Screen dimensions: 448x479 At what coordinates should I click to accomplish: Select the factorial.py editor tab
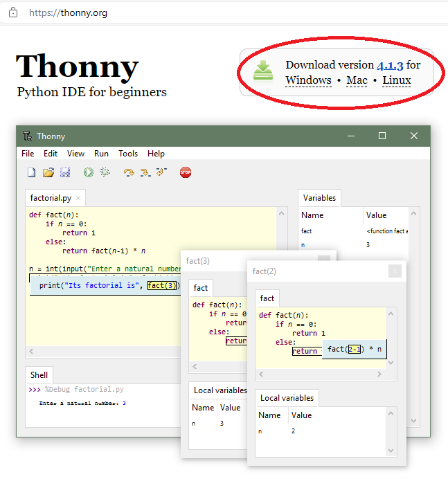(x=50, y=198)
